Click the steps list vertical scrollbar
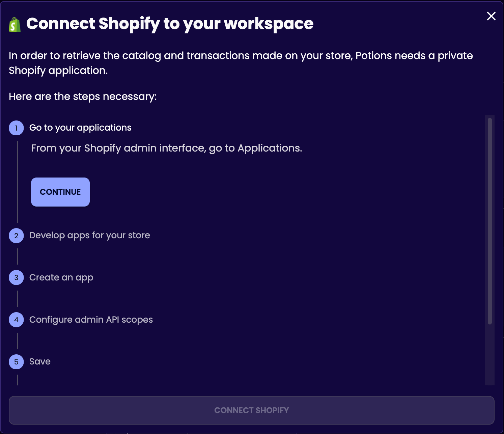The width and height of the screenshot is (504, 434). pyautogui.click(x=490, y=221)
